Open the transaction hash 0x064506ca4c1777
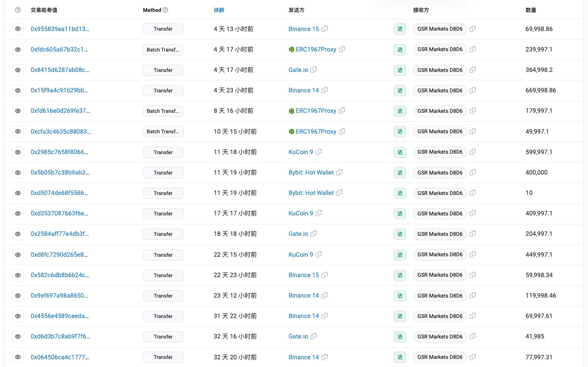This screenshot has width=588, height=367. point(60,357)
